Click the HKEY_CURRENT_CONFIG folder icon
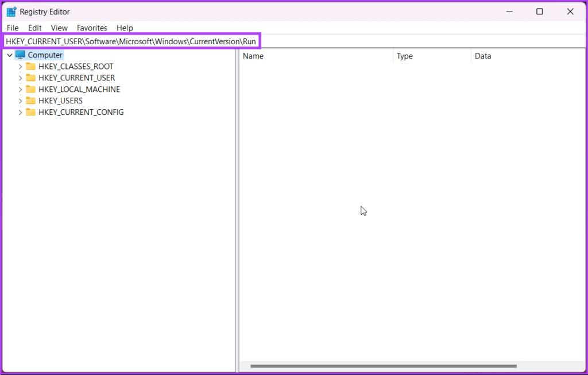Image resolution: width=588 pixels, height=375 pixels. [30, 113]
